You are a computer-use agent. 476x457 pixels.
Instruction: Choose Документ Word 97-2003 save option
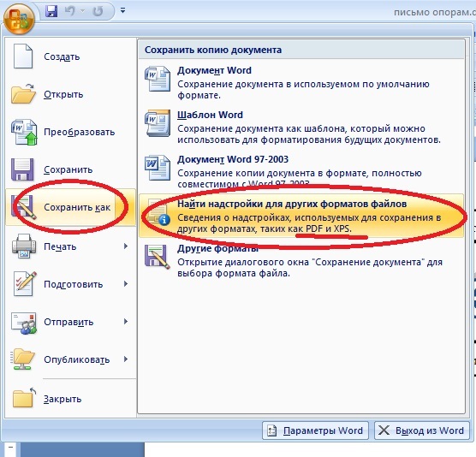click(301, 171)
